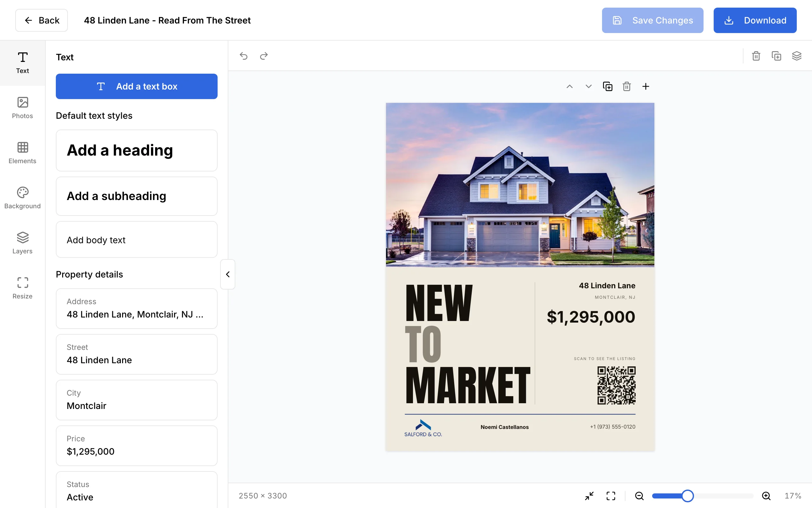Duplicate selected element via top toolbar icon
The width and height of the screenshot is (812, 508).
(x=776, y=56)
